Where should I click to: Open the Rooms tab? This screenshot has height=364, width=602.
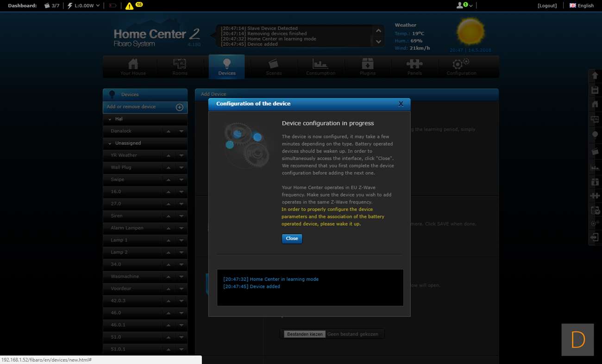click(x=180, y=67)
